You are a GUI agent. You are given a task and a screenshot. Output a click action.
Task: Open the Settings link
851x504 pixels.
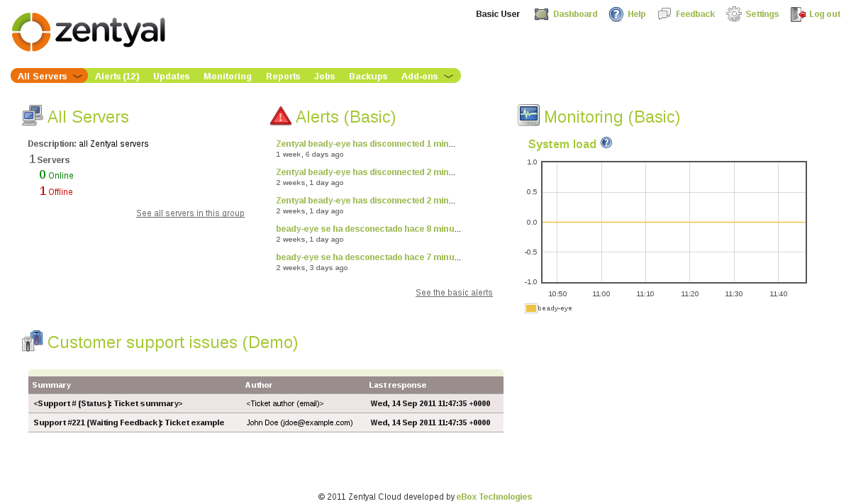pos(762,14)
